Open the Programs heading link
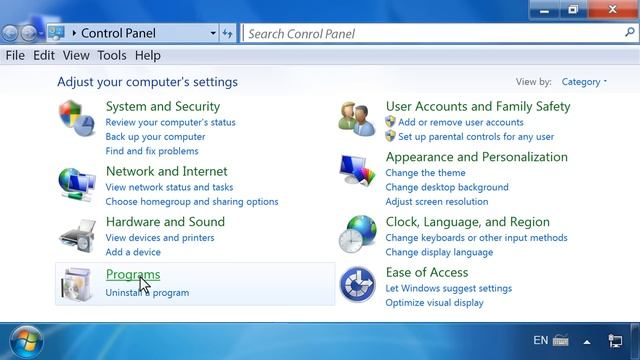Viewport: 640px width, 360px height. 133,274
